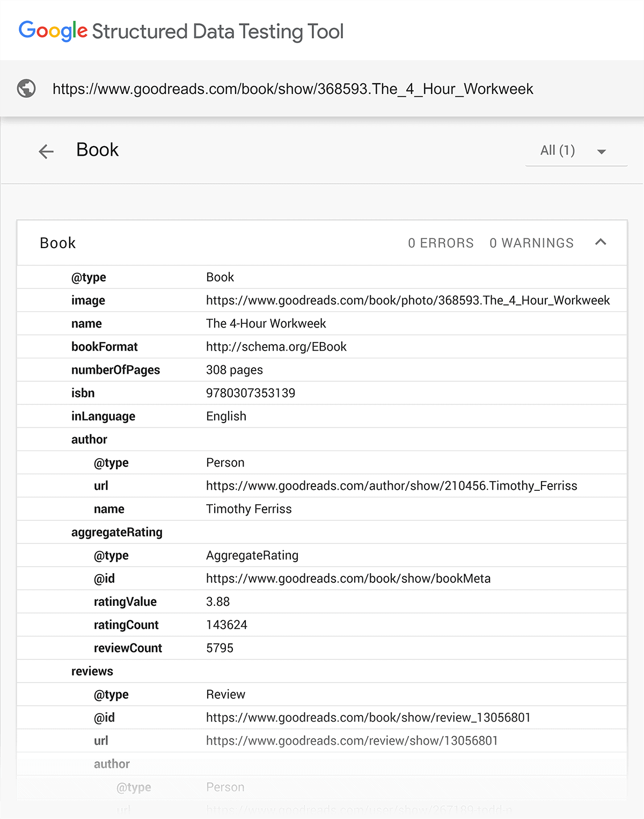Click the Book heading next to back arrow
Viewport: 644px width, 819px height.
[x=97, y=150]
